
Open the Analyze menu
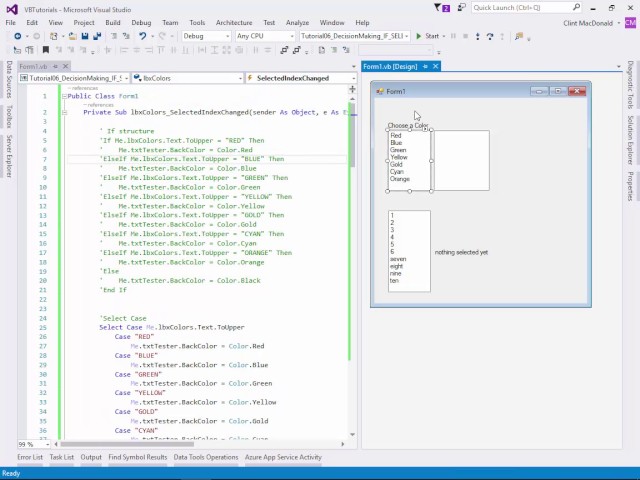click(297, 23)
